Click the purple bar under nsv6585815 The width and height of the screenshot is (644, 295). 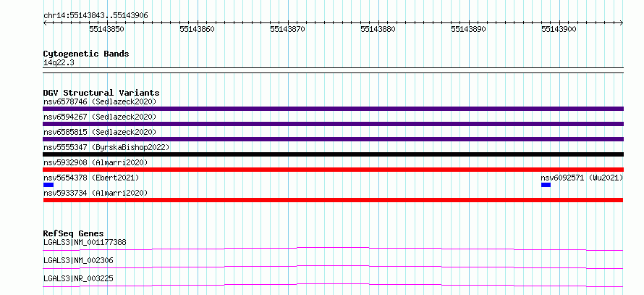coord(333,139)
